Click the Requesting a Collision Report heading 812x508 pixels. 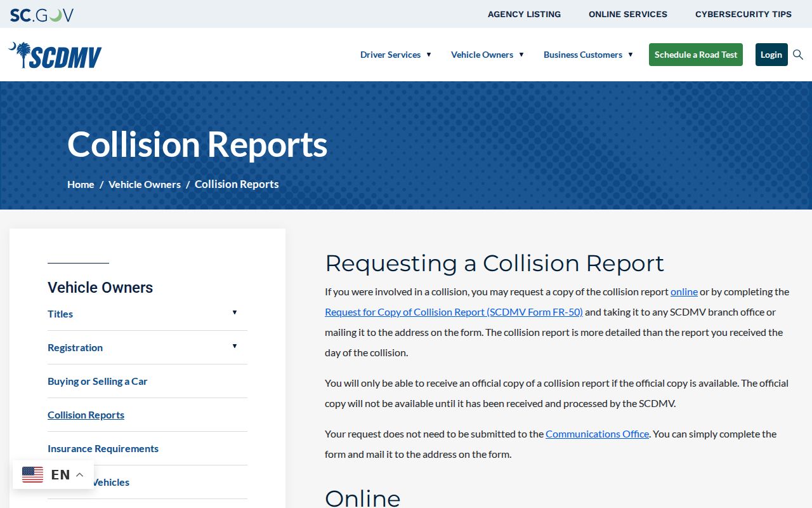[494, 263]
